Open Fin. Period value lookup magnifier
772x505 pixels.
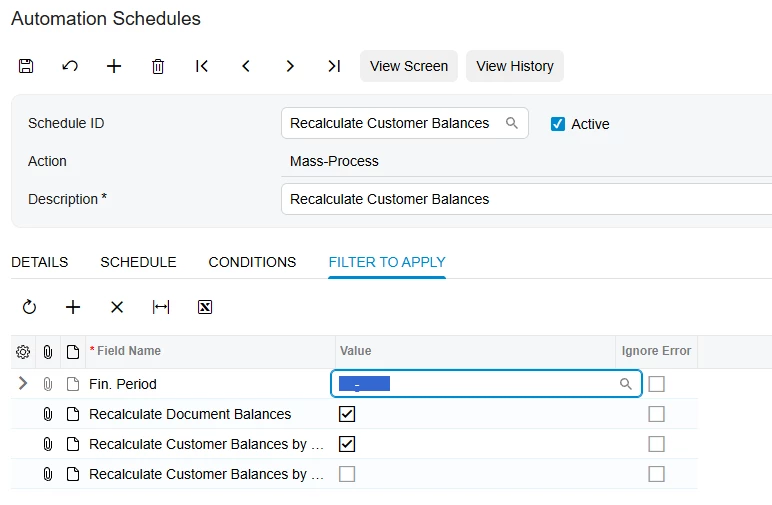[x=626, y=384]
